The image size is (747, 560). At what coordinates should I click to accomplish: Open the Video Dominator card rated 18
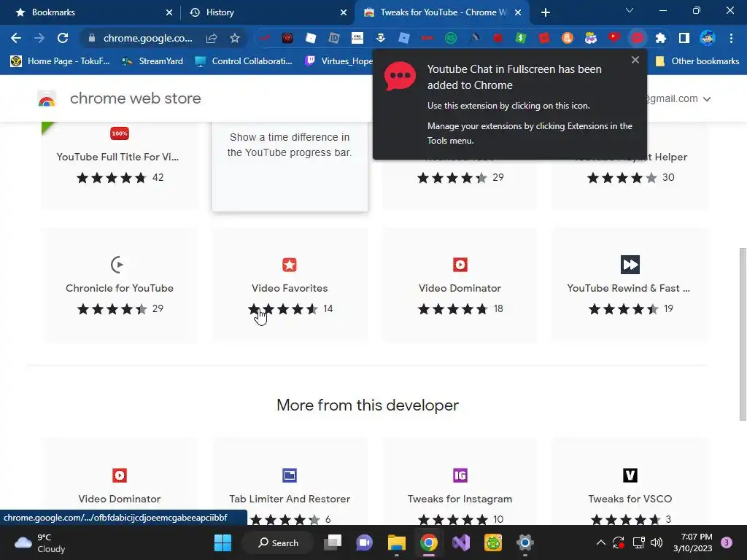point(460,286)
